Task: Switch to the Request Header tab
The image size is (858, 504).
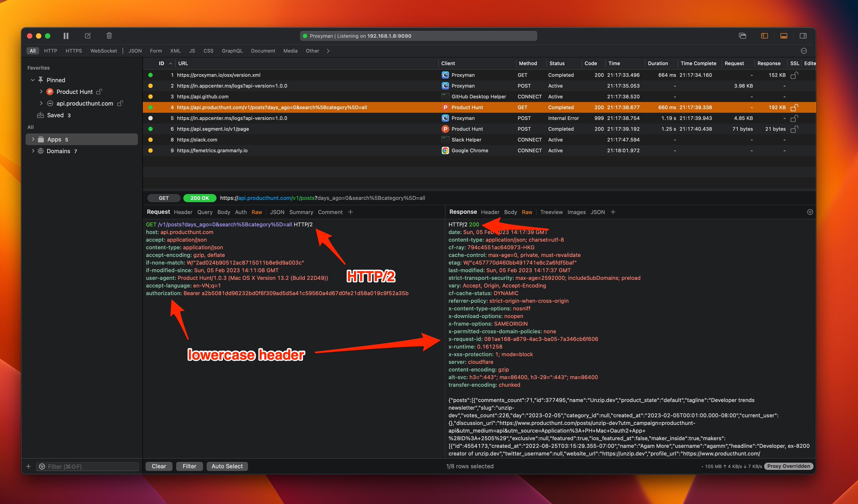Action: (x=183, y=212)
